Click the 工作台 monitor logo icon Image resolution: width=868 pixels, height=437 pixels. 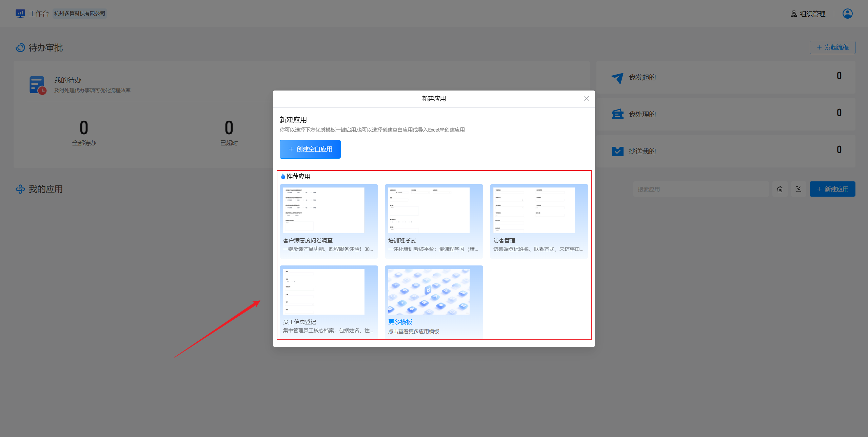click(x=20, y=14)
